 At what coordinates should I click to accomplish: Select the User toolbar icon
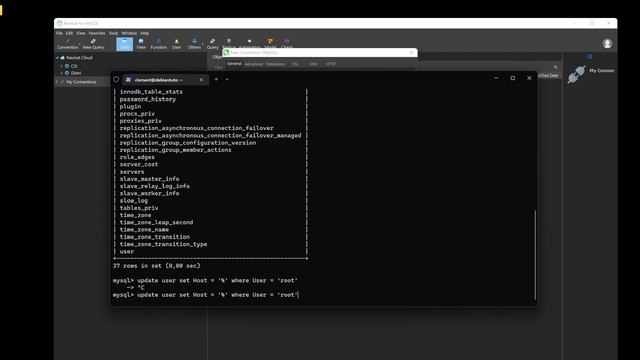[176, 44]
